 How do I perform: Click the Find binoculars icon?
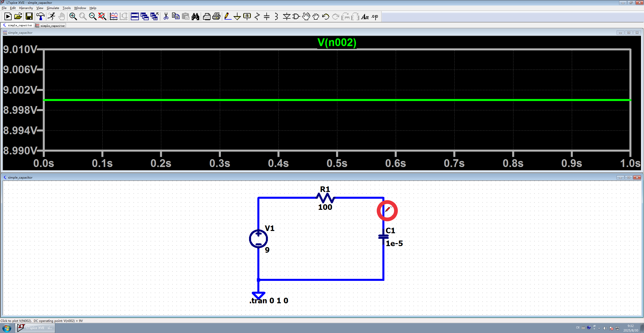click(195, 17)
